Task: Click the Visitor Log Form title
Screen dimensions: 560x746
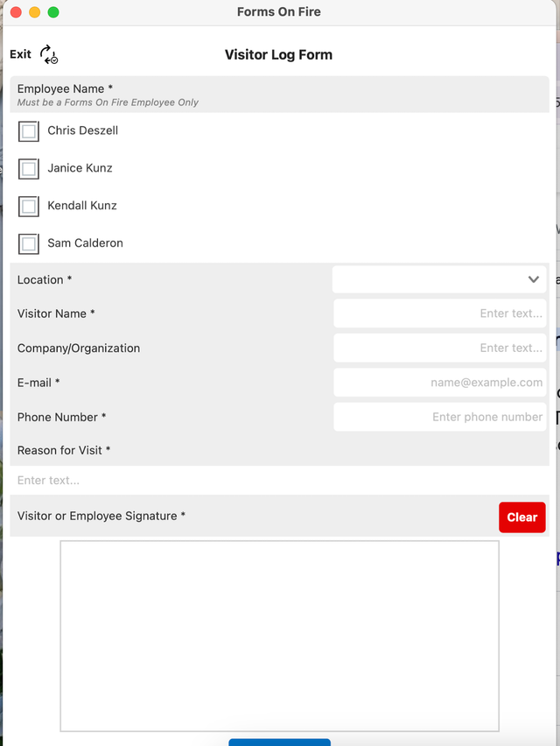Action: pos(278,55)
